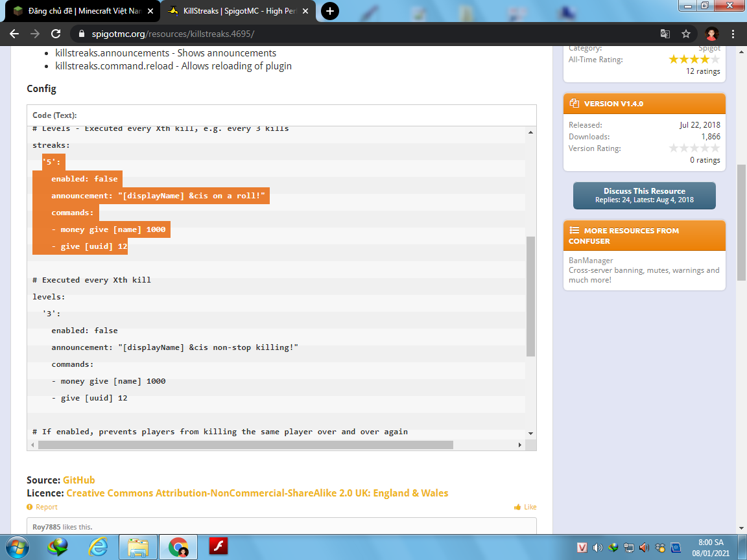Report this resource post
The height and width of the screenshot is (560, 747).
tap(42, 507)
